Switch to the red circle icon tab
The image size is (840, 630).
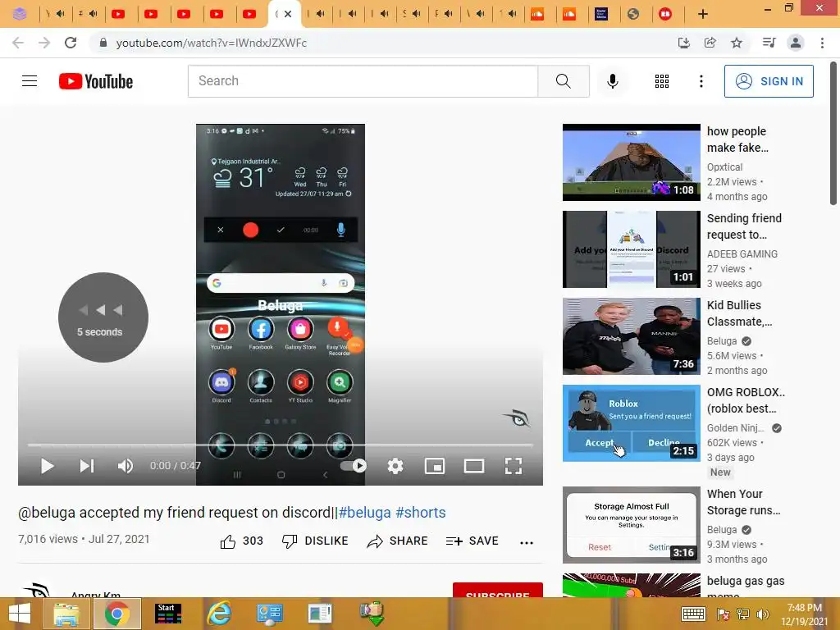pyautogui.click(x=665, y=14)
